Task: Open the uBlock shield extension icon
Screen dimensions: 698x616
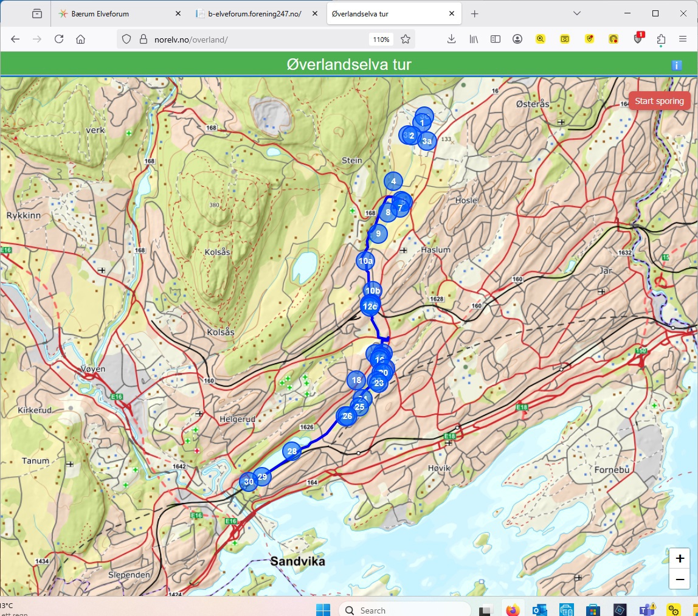Action: click(637, 39)
